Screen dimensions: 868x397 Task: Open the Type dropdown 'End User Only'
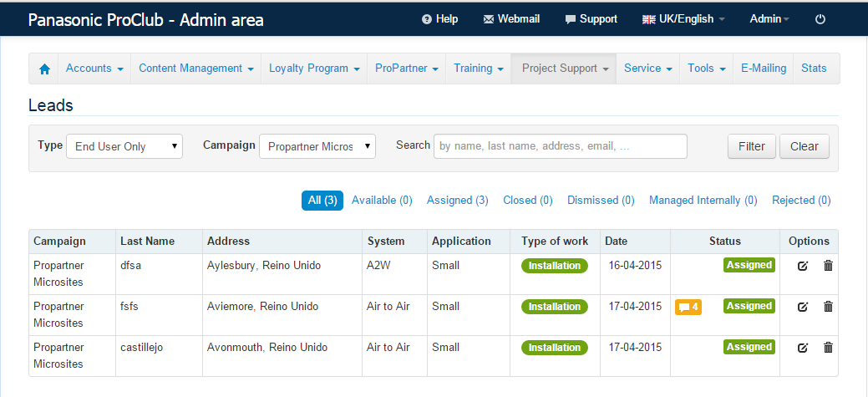tap(124, 146)
